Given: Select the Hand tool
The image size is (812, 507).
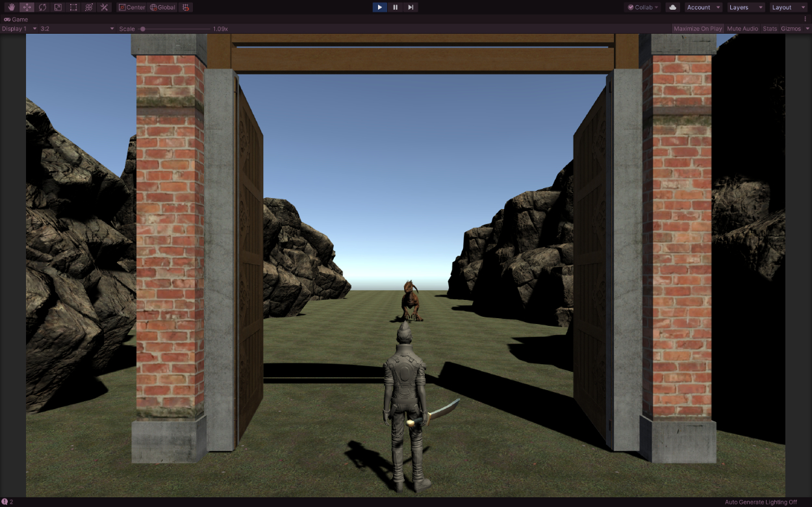Looking at the screenshot, I should click(11, 7).
